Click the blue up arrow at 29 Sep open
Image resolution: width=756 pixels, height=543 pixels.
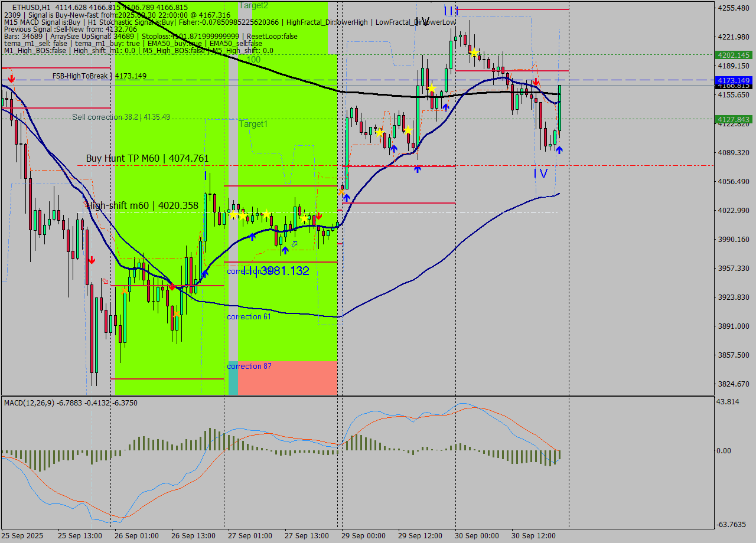[x=346, y=198]
